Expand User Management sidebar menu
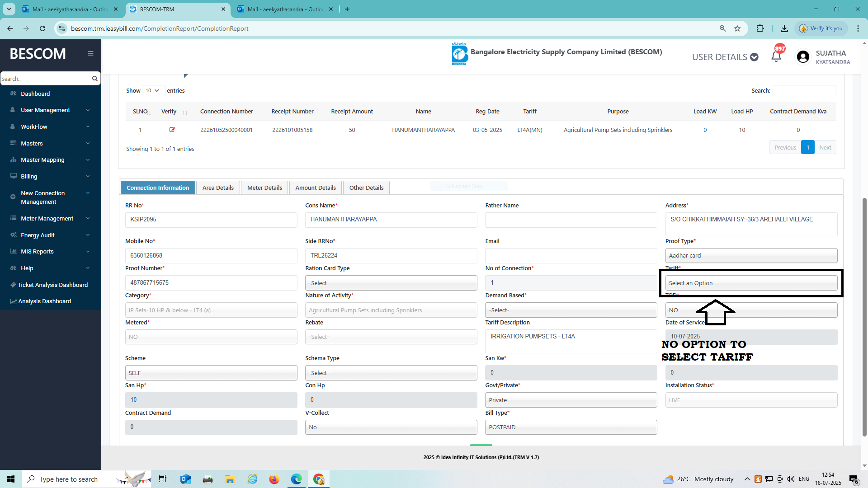This screenshot has width=868, height=488. (x=50, y=110)
